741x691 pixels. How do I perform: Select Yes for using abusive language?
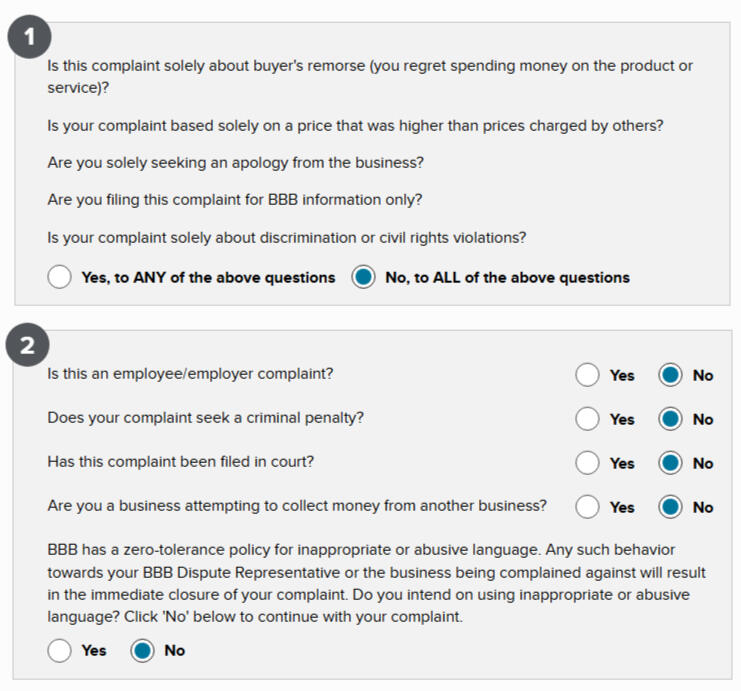pos(60,650)
